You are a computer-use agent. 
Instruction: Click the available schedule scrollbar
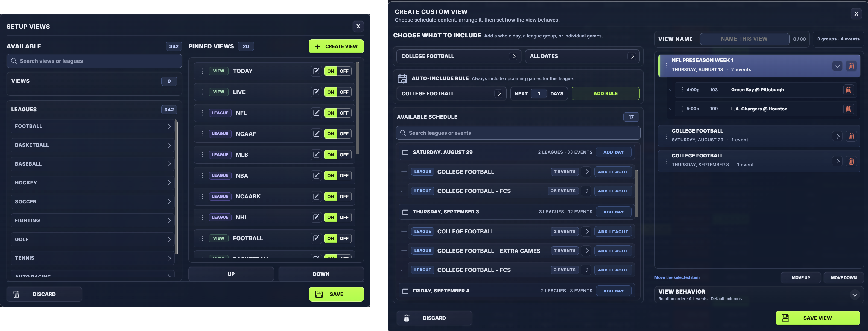(636, 194)
